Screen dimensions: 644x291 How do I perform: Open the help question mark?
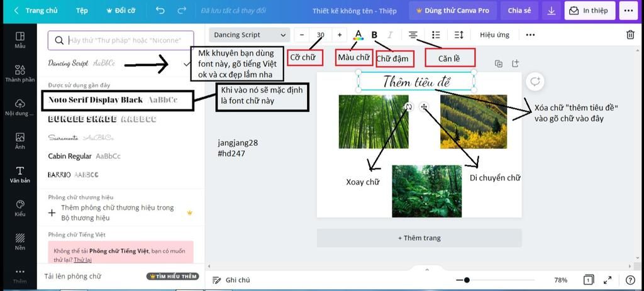point(630,280)
